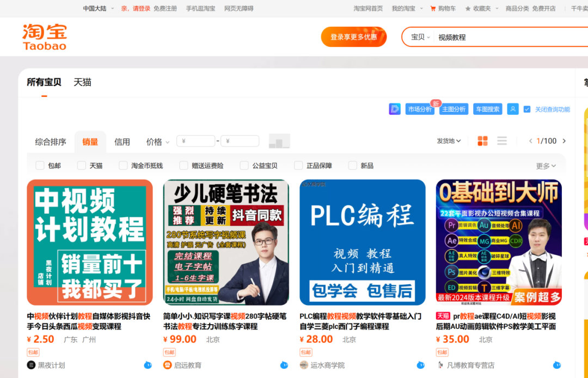Focus the minimum price input field

click(x=196, y=141)
